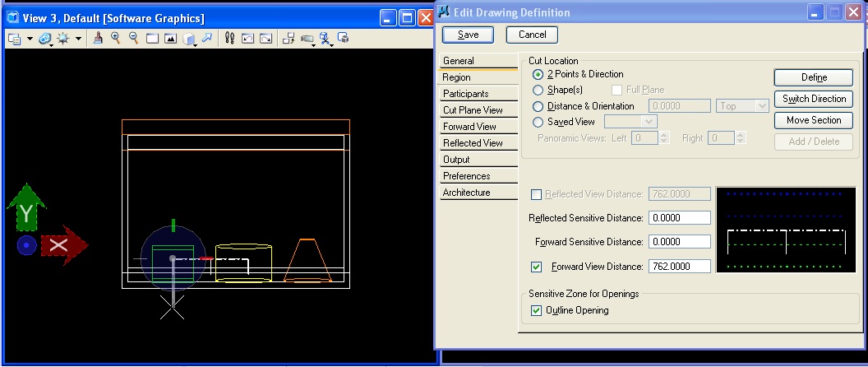Screen dimensions: 868x367
Task: Click the Save button
Action: pyautogui.click(x=468, y=35)
